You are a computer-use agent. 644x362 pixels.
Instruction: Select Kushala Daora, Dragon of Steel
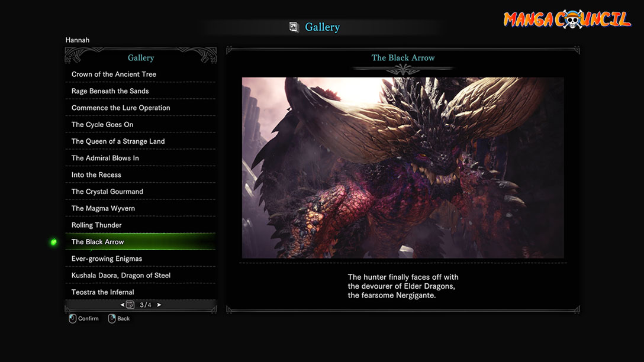tap(140, 276)
